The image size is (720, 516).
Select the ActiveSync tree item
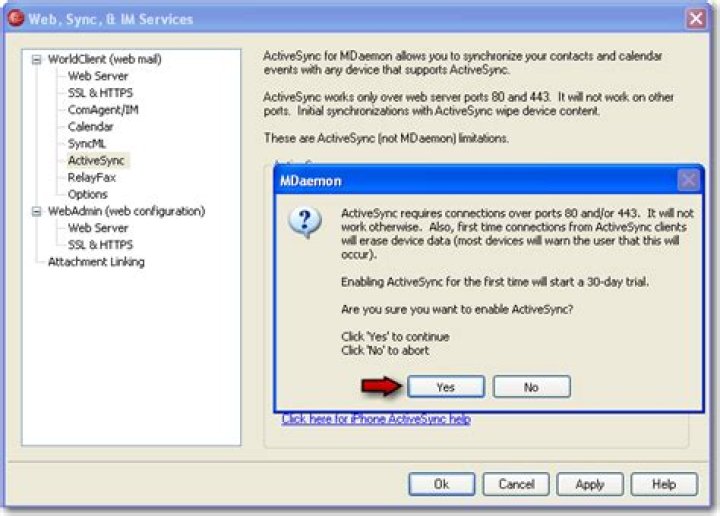pos(96,161)
